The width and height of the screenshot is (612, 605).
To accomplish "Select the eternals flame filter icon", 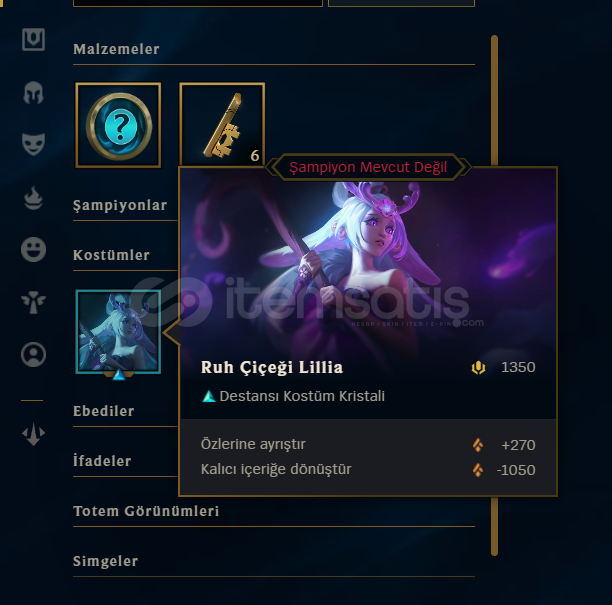I will click(34, 198).
